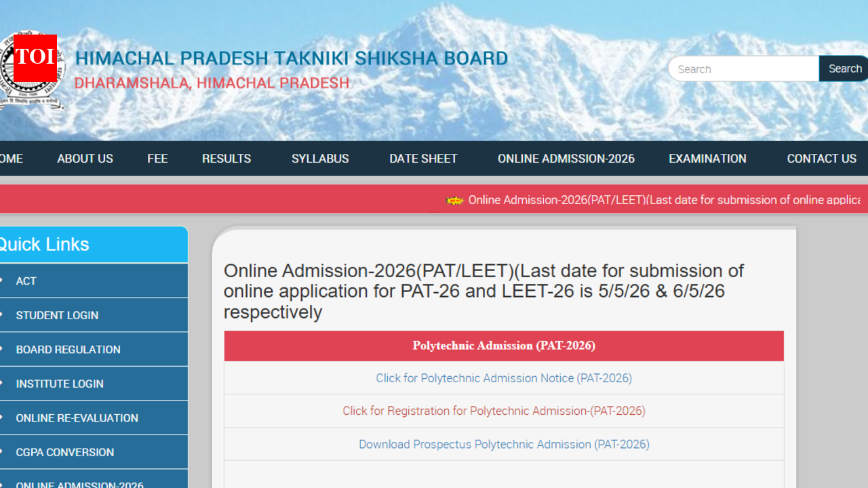Screen dimensions: 868x488
Task: Open the EXAMINATION menu
Action: [707, 159]
